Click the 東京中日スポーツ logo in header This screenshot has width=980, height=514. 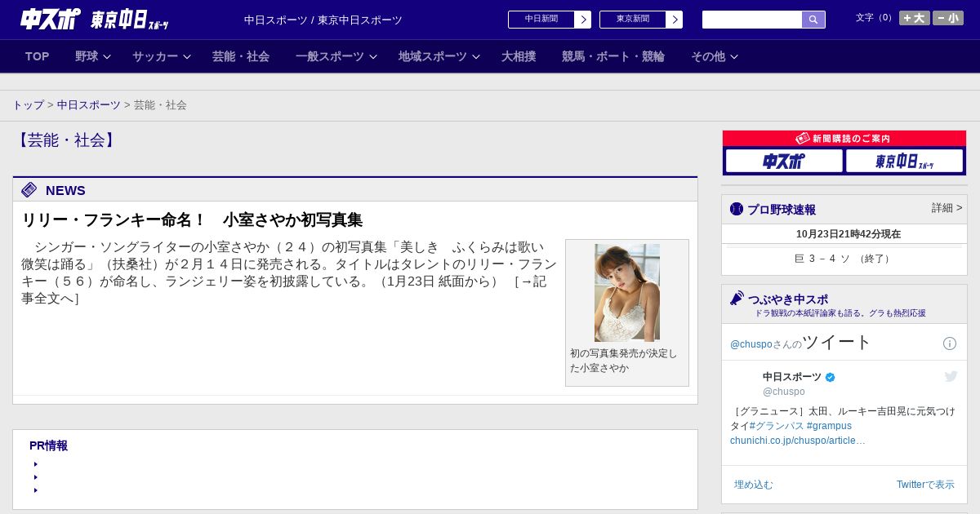click(129, 20)
